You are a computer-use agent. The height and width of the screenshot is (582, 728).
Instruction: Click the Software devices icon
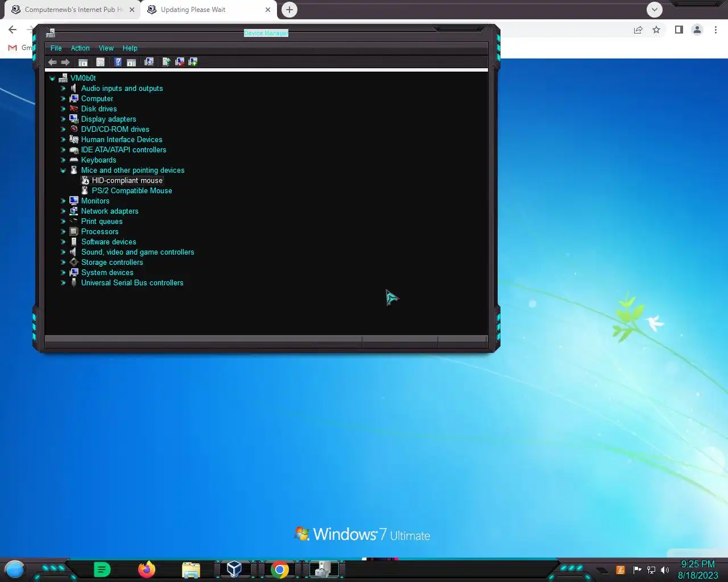[x=74, y=242]
